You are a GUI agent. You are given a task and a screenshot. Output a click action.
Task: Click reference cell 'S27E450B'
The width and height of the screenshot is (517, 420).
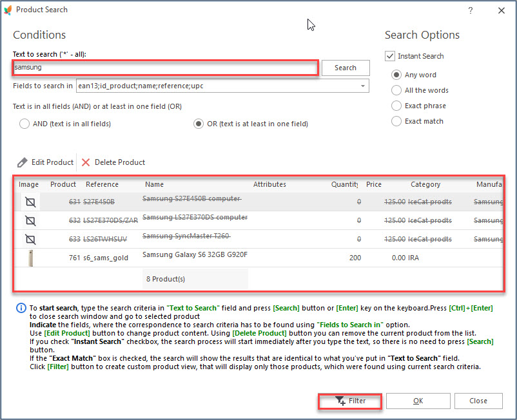(x=99, y=202)
